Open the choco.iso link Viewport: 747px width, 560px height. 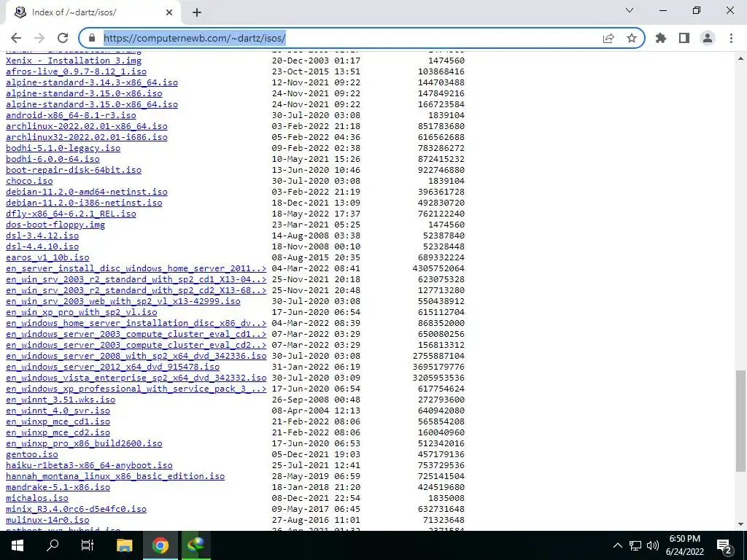coord(29,181)
